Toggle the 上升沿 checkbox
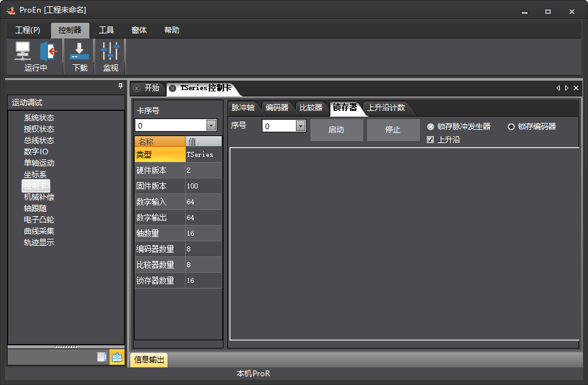Screen dimensions: 588x385 point(431,140)
